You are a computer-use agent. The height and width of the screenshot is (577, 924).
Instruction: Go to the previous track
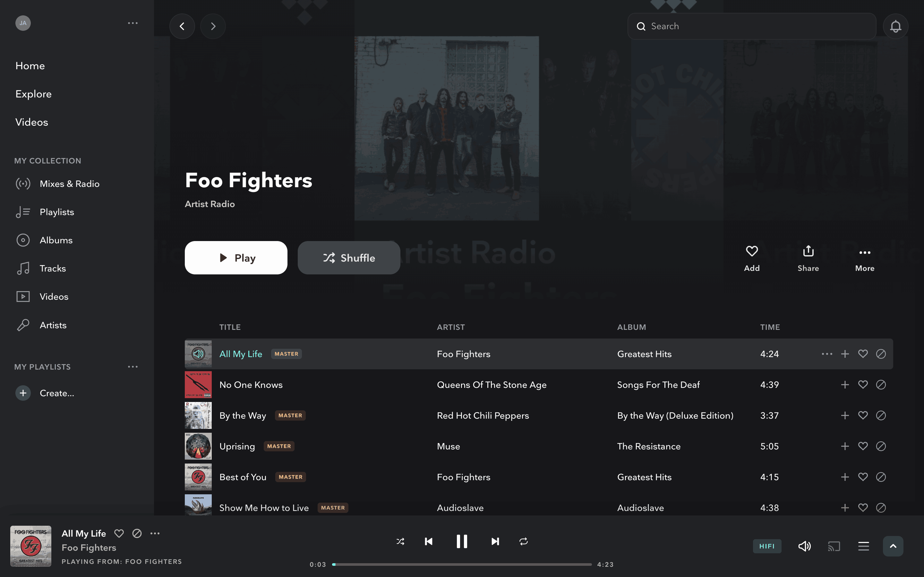tap(429, 541)
